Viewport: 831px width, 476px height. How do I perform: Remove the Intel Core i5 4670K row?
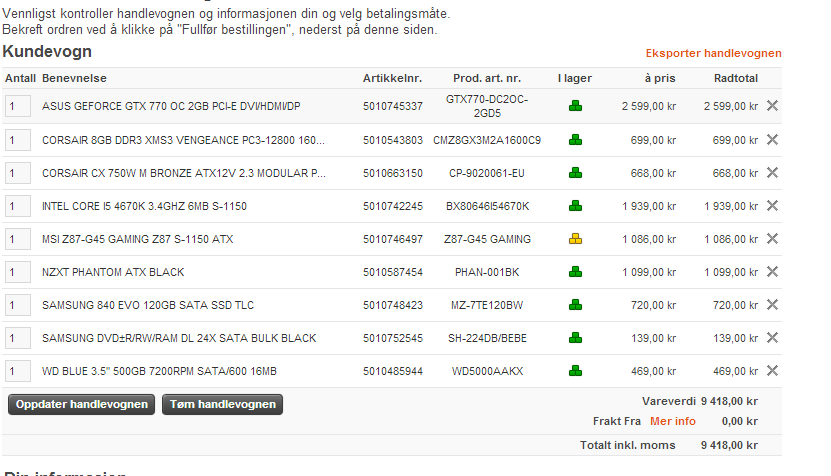772,206
